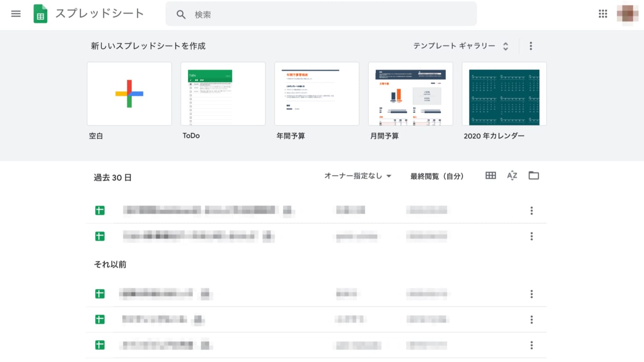Viewport: 644px width, 362px height.
Task: Open the 月間予算 template thumbnail
Action: (411, 94)
